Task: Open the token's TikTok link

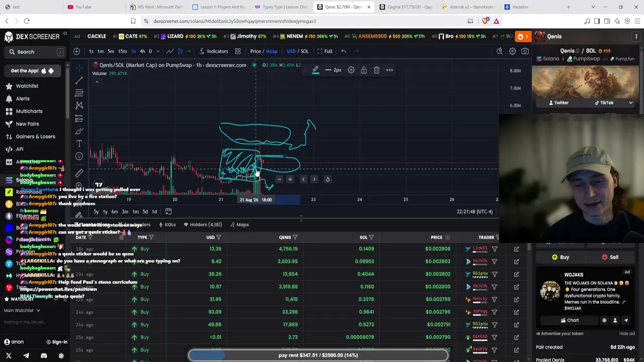Action: [x=604, y=103]
